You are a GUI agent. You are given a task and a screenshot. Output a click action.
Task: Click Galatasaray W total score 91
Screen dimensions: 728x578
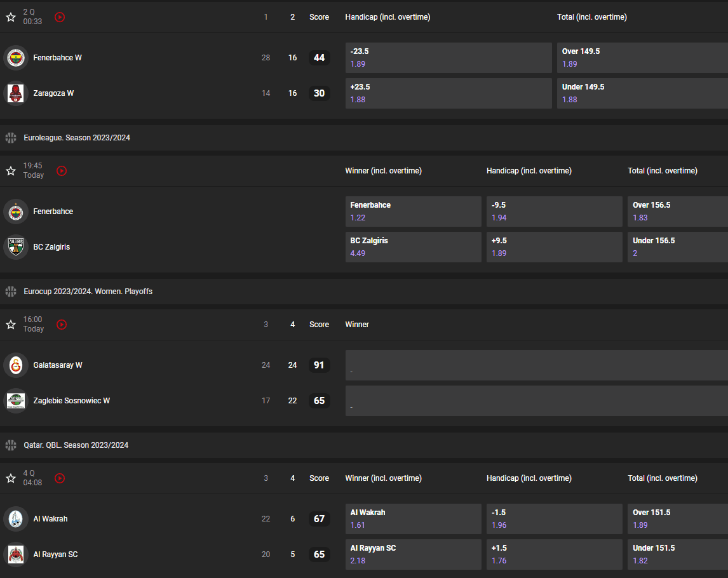pyautogui.click(x=320, y=365)
